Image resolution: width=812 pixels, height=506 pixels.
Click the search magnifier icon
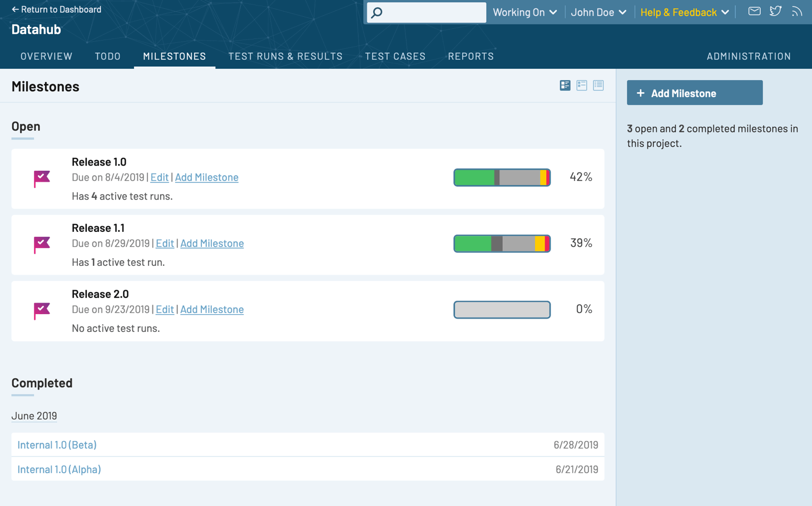coord(377,12)
